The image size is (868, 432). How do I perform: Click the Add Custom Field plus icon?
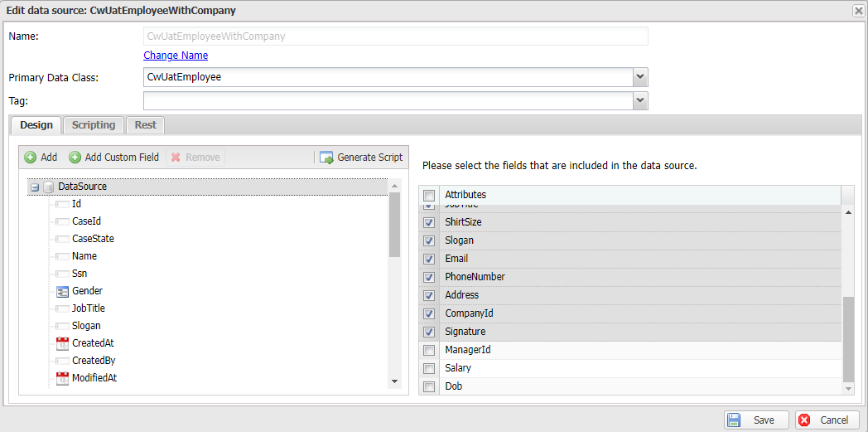click(75, 158)
